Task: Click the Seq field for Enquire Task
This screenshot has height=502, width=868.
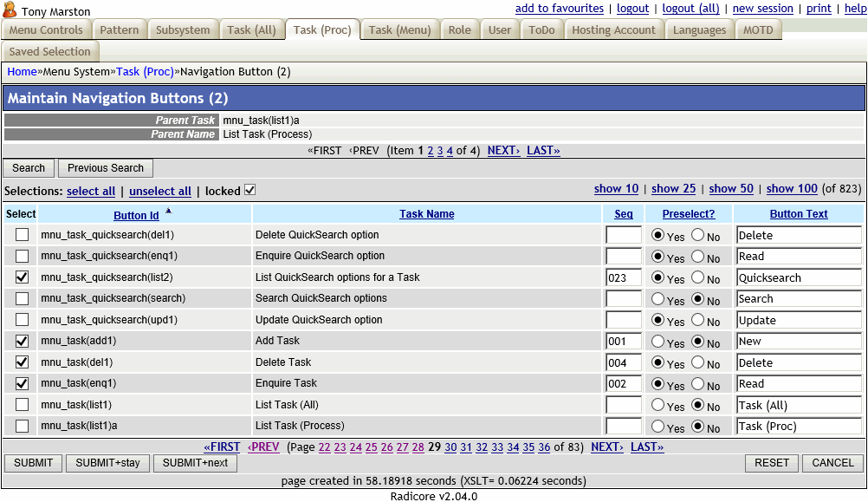Action: (623, 383)
